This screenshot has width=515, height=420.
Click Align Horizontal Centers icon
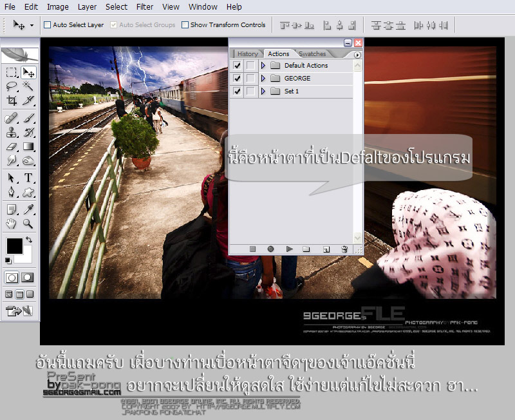coord(340,25)
